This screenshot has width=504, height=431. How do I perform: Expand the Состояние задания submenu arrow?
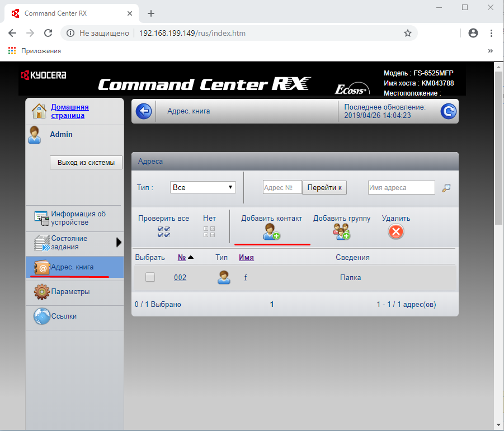[119, 243]
